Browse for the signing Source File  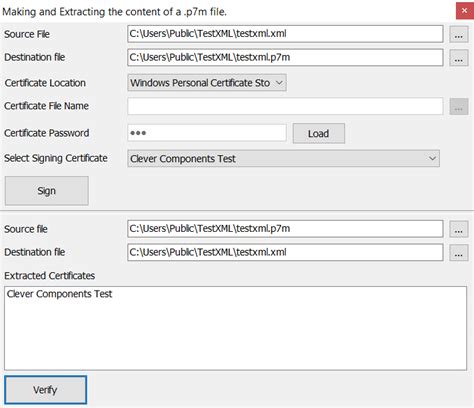click(x=459, y=34)
